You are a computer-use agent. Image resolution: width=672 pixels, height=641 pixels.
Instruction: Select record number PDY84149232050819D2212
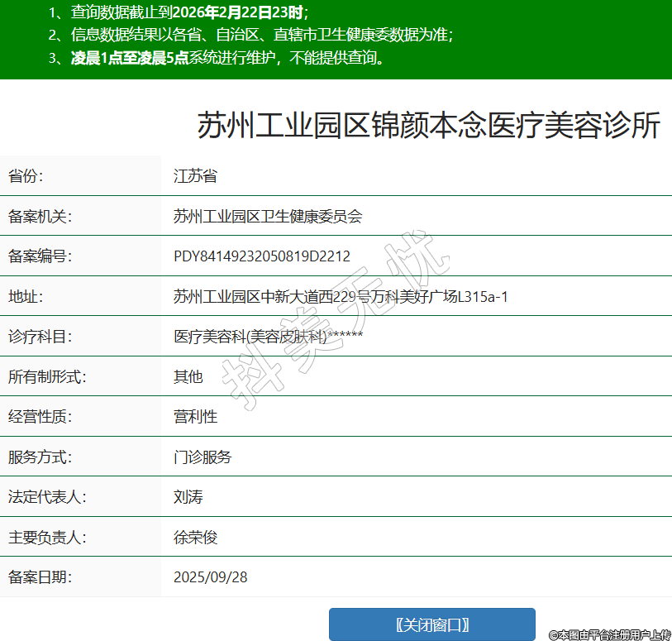(x=262, y=256)
